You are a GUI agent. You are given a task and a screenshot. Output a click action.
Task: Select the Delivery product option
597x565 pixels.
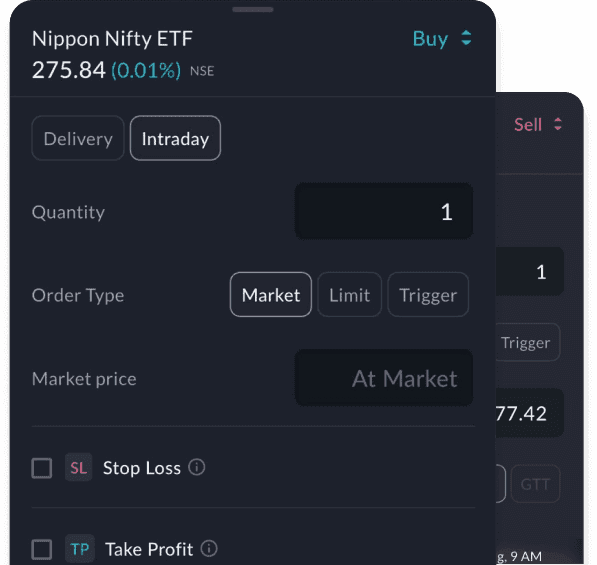[78, 138]
